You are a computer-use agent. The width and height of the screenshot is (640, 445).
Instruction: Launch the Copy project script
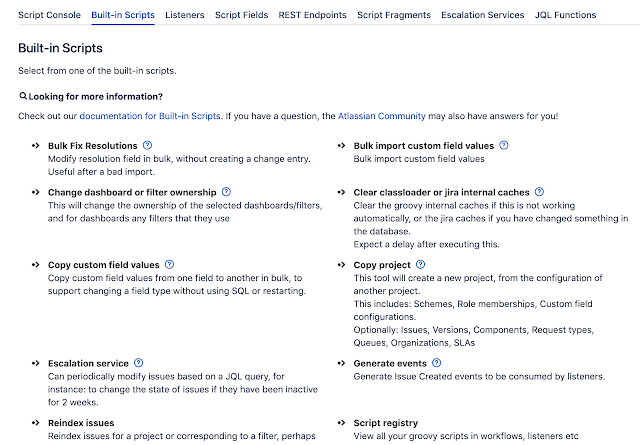[x=382, y=265]
